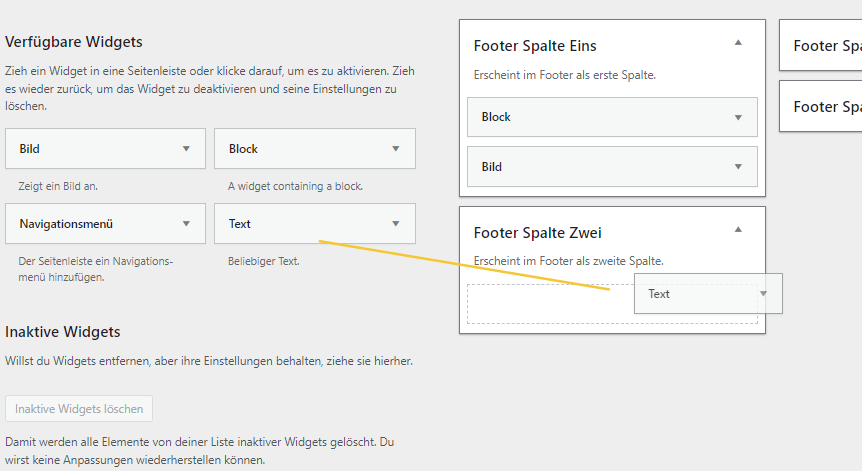Select the Navigationsmenü widget title
This screenshot has height=471, width=862.
tap(66, 224)
